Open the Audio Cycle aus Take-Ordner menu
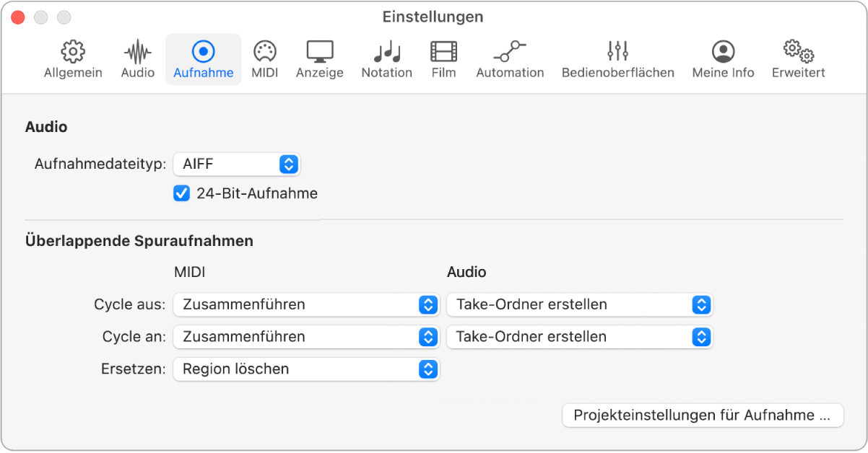Viewport: 868px width, 453px height. 579,304
